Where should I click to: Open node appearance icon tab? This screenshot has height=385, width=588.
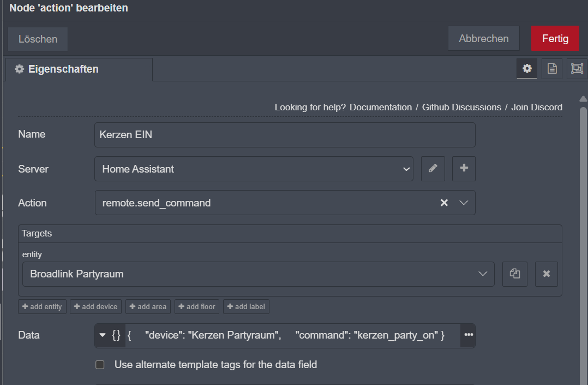[x=577, y=69]
